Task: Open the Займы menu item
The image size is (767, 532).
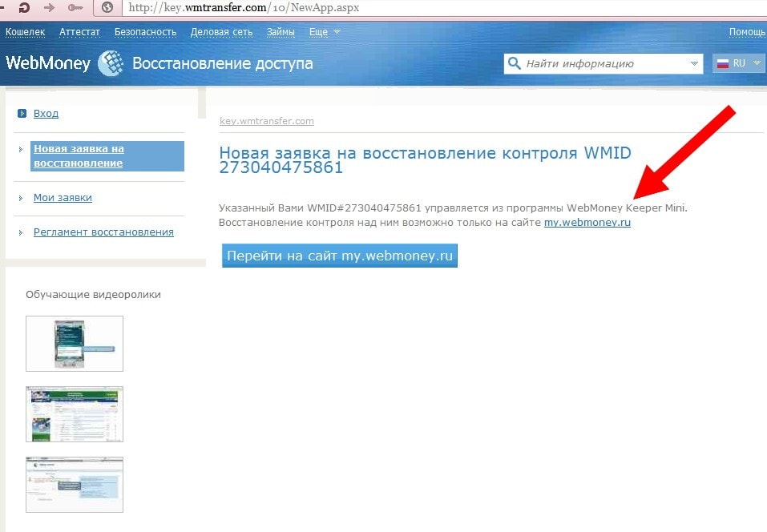Action: [x=281, y=32]
